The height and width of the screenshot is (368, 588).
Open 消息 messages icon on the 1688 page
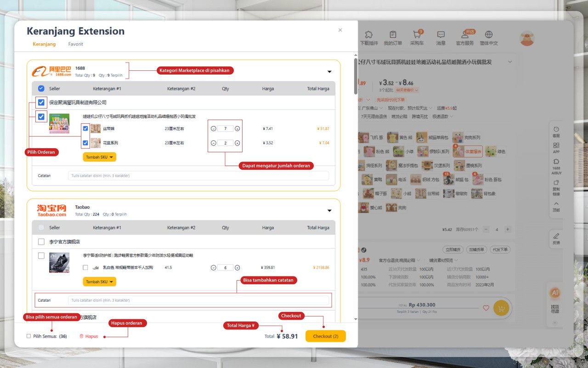pyautogui.click(x=441, y=34)
